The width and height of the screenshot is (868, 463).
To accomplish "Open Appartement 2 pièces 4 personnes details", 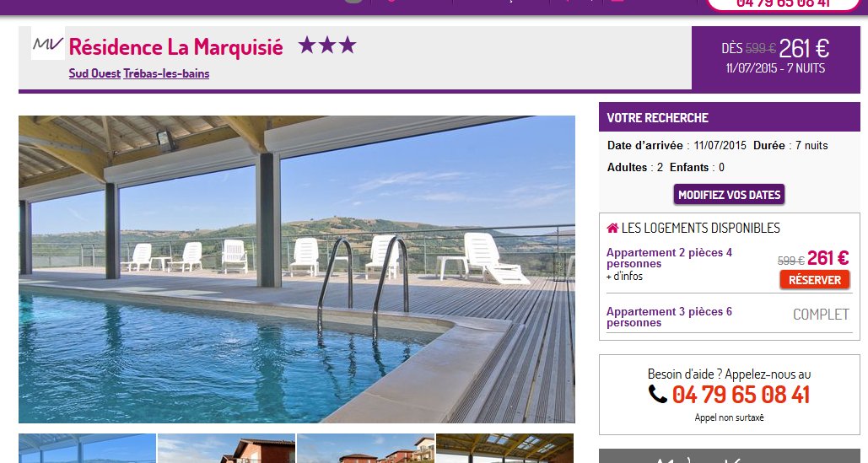I will pos(669,258).
